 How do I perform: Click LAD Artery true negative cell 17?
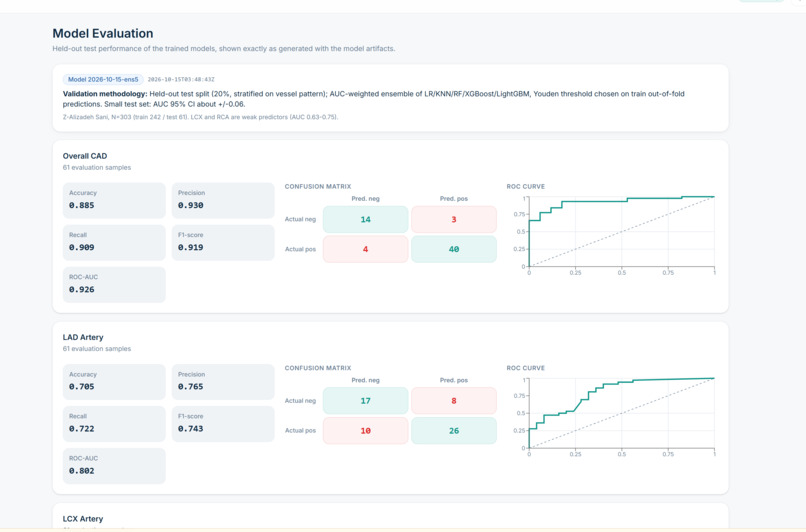[x=365, y=401]
